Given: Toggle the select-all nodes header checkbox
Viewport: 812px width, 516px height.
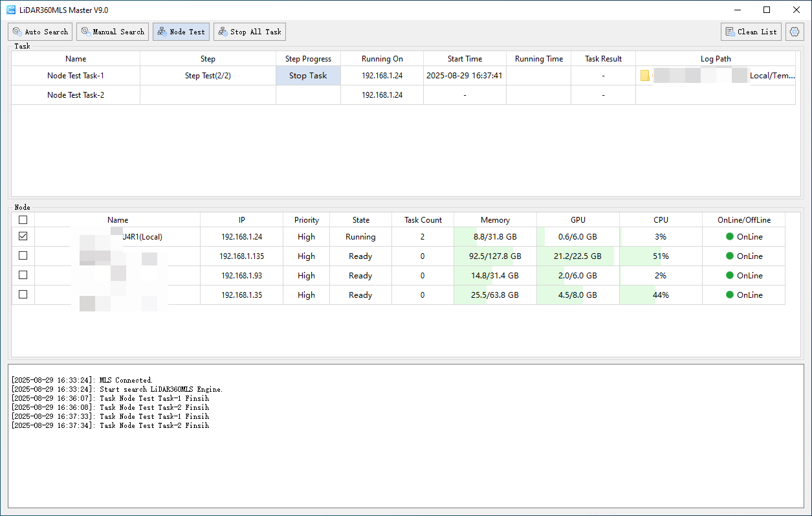Looking at the screenshot, I should tap(23, 220).
